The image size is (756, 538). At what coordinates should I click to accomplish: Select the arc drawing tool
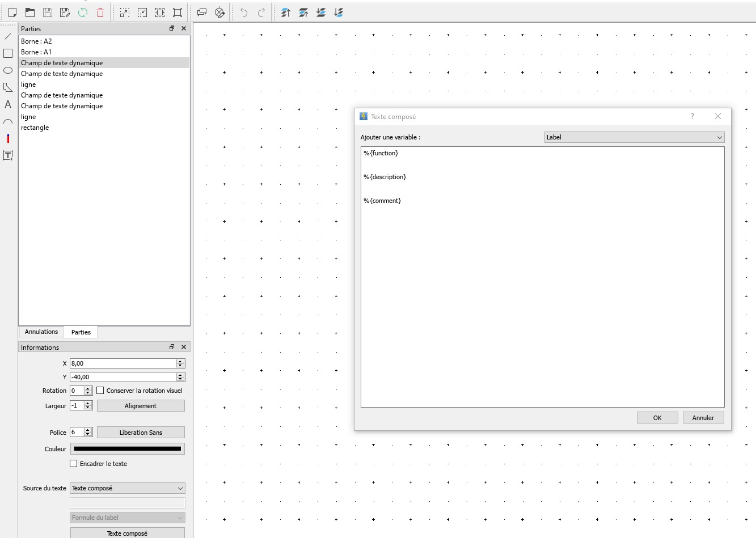coord(8,122)
